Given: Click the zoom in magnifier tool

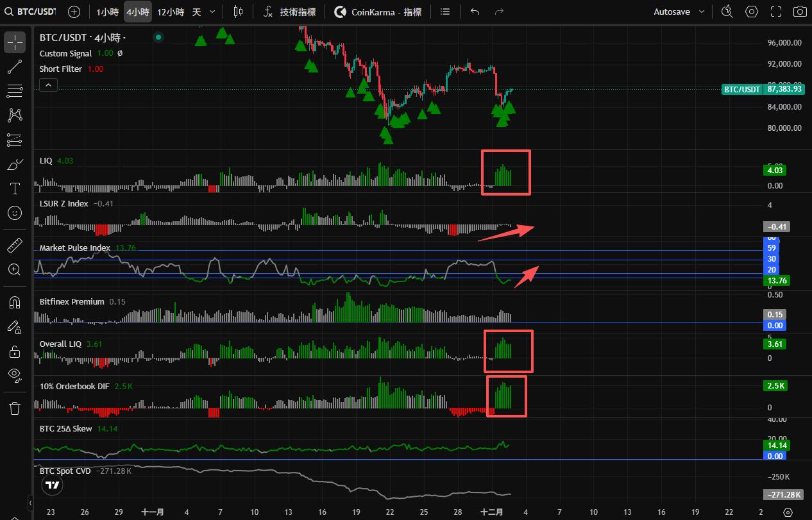Looking at the screenshot, I should 14,269.
